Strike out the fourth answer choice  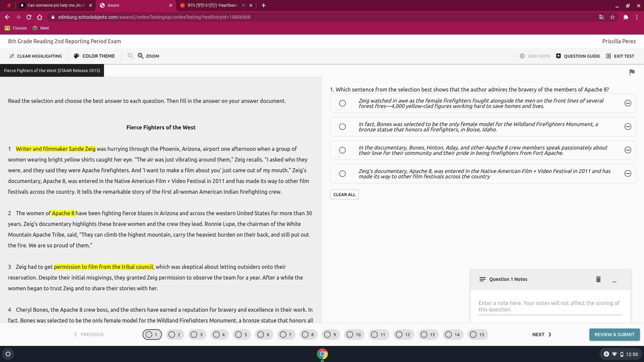point(628,174)
